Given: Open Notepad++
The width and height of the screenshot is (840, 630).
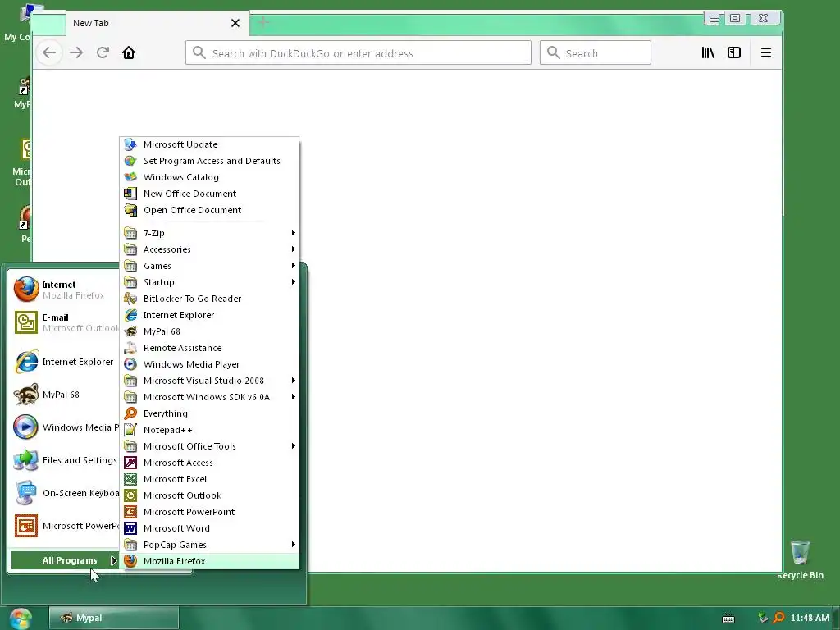Looking at the screenshot, I should point(209,430).
